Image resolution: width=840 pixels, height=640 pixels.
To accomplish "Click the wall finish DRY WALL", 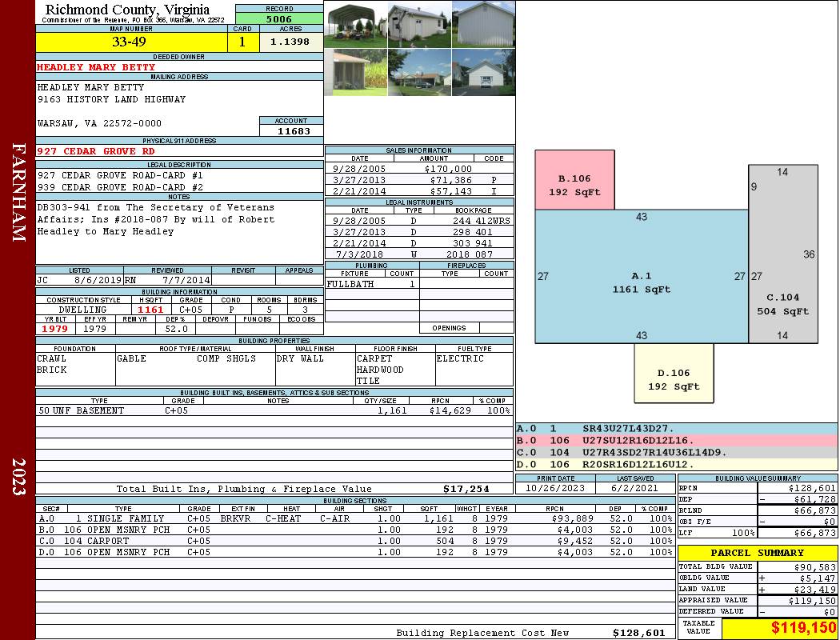I will point(300,358).
